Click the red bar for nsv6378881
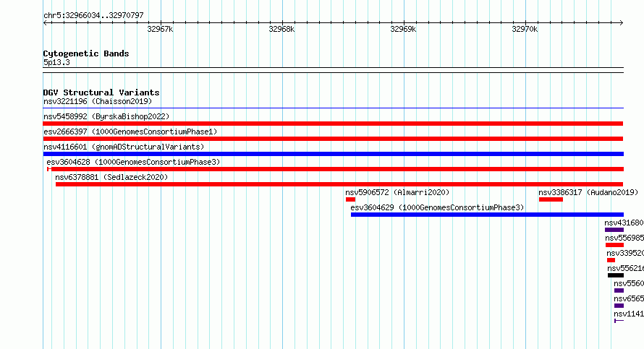 click(x=339, y=184)
